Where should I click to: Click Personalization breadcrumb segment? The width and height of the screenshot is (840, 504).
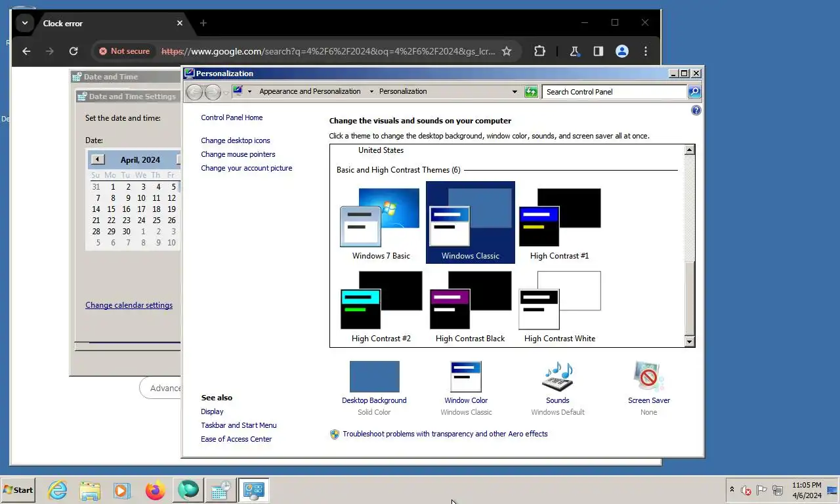point(403,91)
